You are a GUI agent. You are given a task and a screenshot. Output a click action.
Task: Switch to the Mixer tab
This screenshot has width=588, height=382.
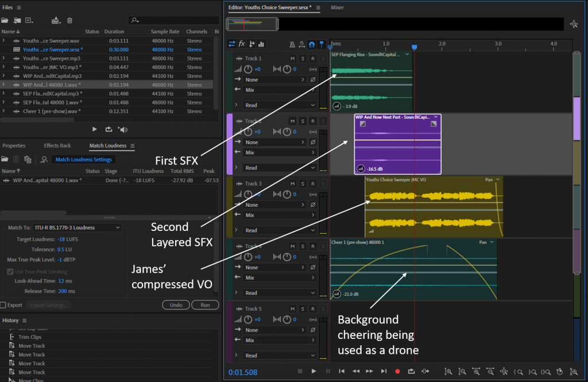337,7
